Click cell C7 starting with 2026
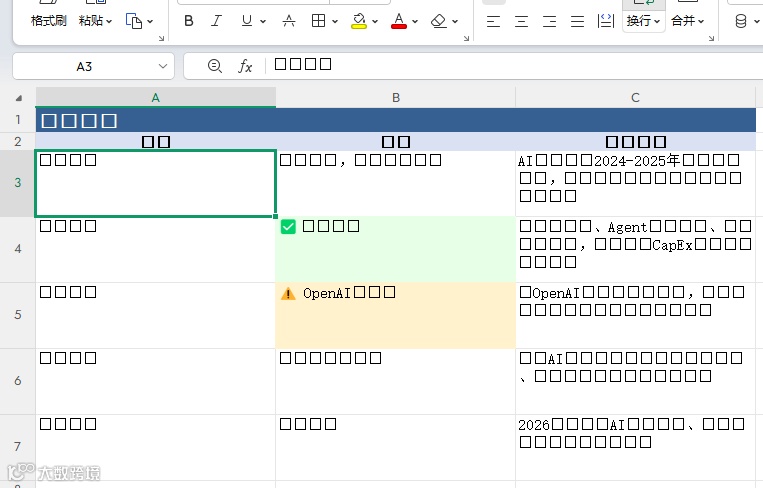 636,447
